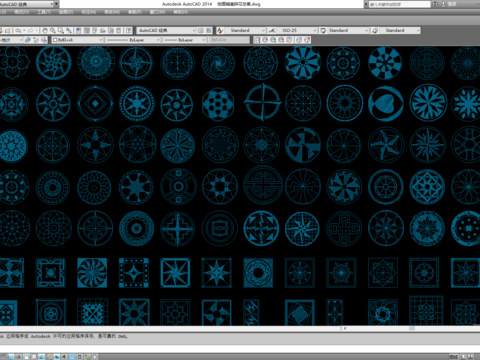Viewport: 480px width, 360px height.
Task: Click the last icon with red mark
Action: coord(307,40)
